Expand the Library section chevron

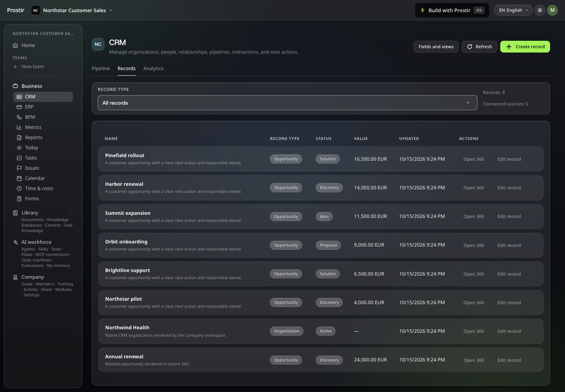[x=71, y=212]
